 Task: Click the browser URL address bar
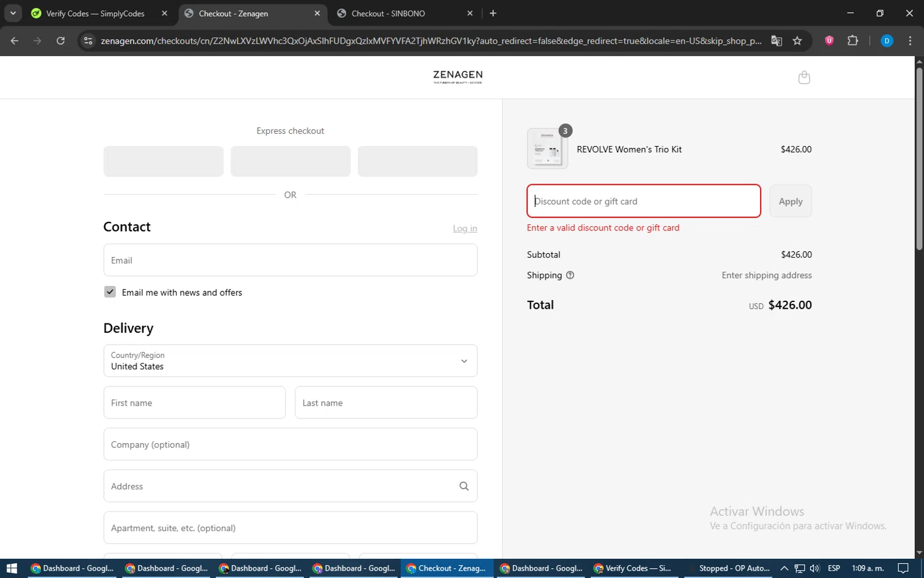pyautogui.click(x=431, y=41)
